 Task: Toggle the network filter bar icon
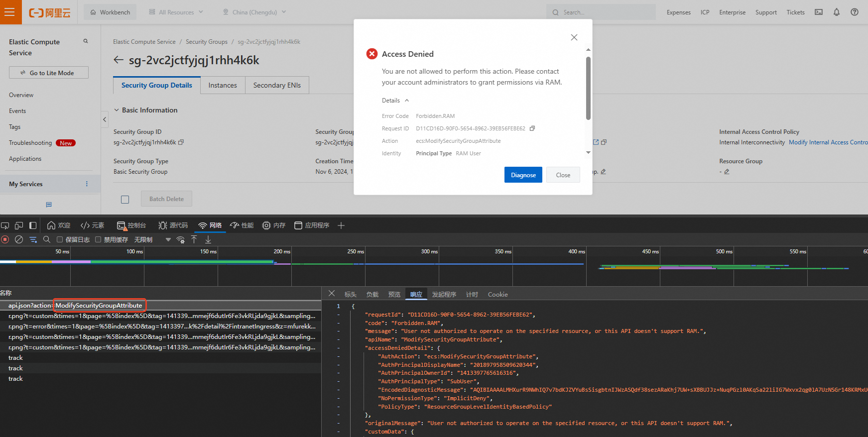tap(33, 239)
